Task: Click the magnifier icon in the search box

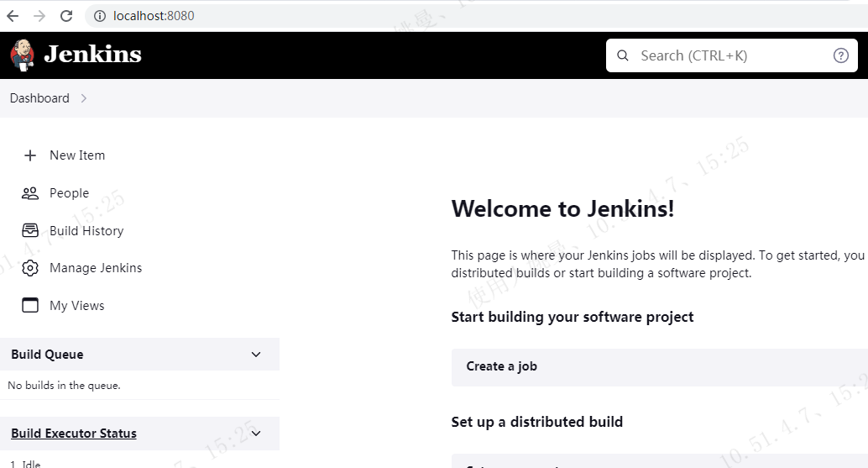Action: click(x=623, y=55)
